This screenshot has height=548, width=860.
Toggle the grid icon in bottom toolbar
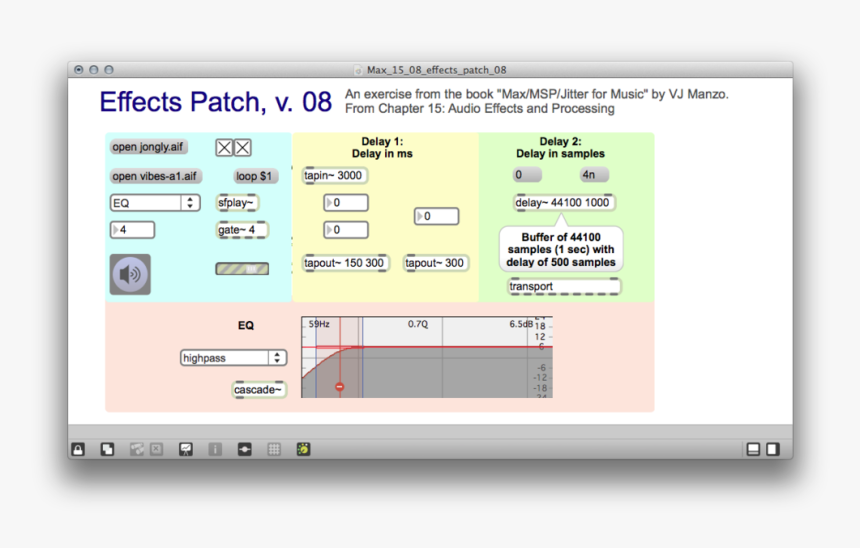click(x=274, y=450)
